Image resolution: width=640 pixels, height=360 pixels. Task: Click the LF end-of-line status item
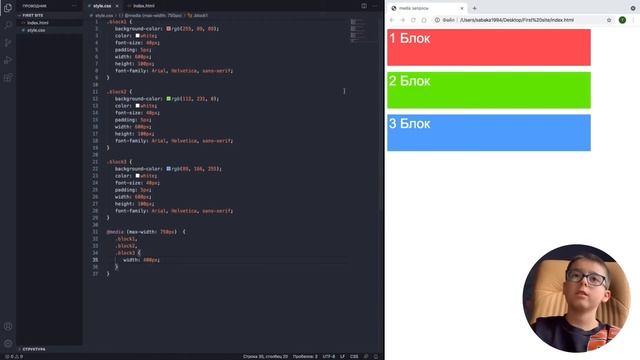[342, 356]
